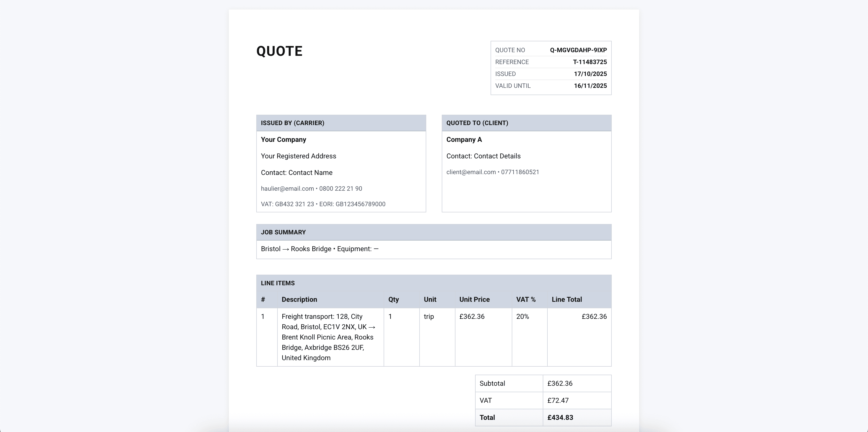Click the QUOTE document title
Viewport: 868px width, 432px height.
279,51
